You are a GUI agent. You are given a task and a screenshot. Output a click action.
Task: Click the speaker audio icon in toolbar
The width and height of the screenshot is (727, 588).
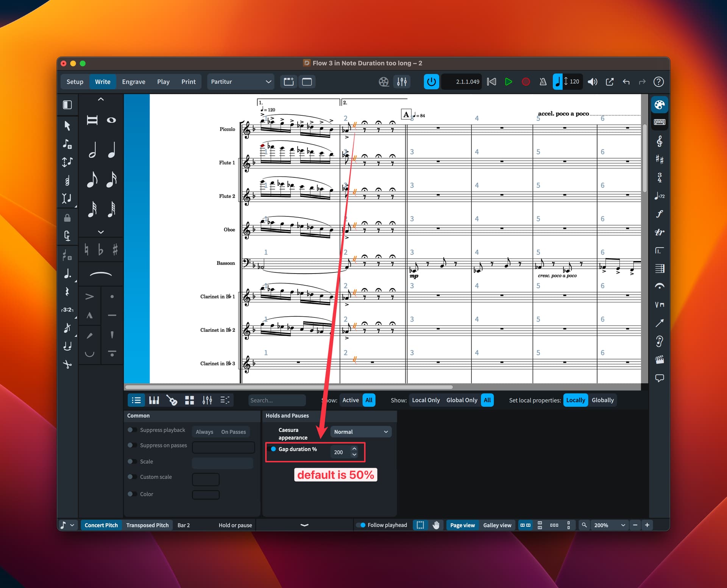(592, 82)
